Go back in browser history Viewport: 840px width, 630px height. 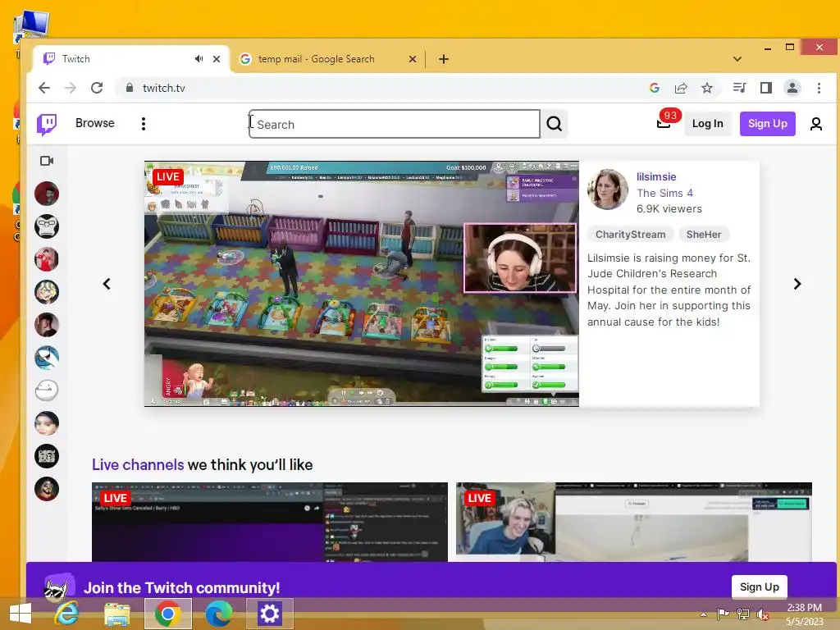[44, 88]
